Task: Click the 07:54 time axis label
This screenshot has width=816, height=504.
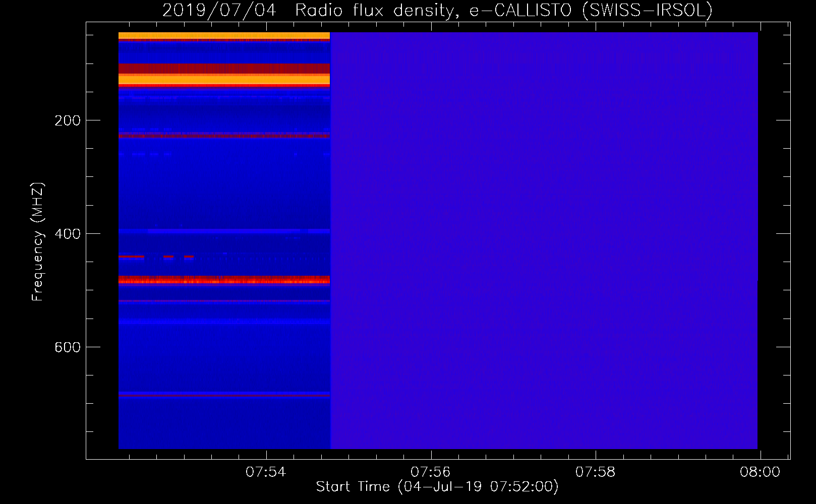Action: (x=266, y=472)
